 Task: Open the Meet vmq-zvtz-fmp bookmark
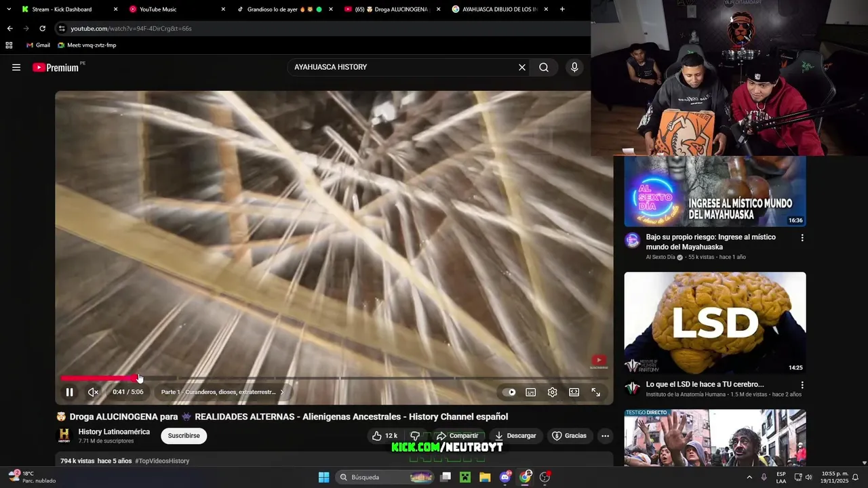tap(87, 45)
